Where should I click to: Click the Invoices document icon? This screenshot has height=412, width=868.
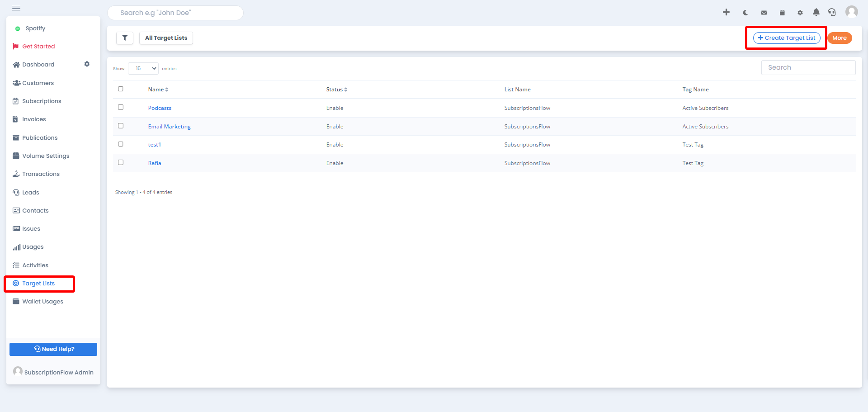point(15,119)
